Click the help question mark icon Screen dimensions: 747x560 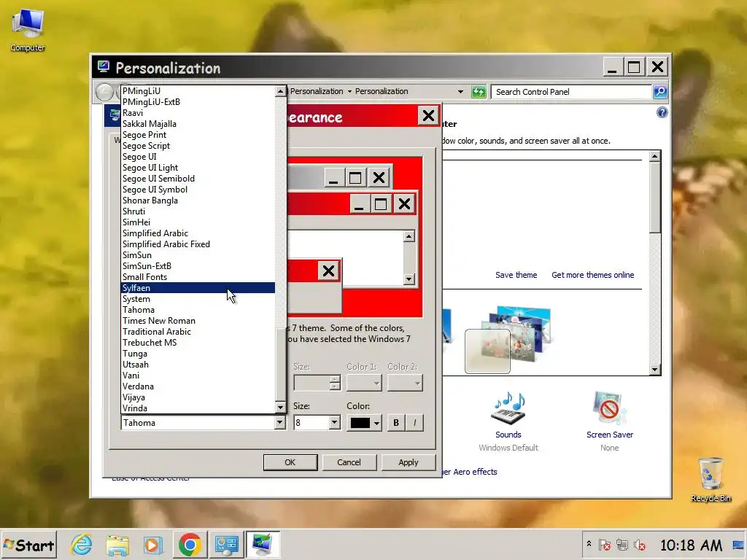tap(662, 112)
